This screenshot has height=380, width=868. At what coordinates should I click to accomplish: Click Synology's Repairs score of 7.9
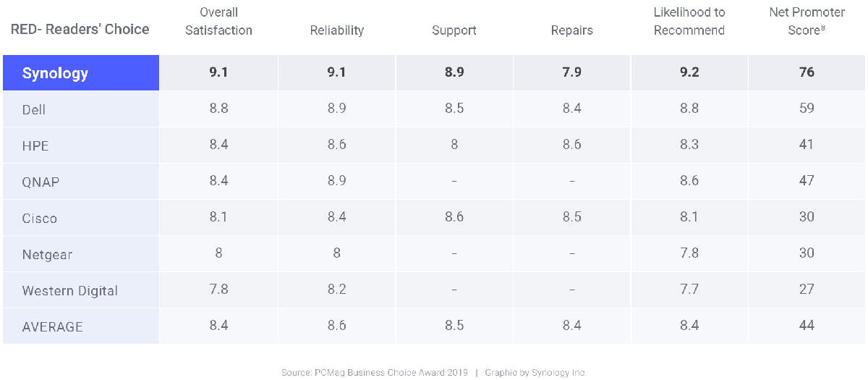571,72
